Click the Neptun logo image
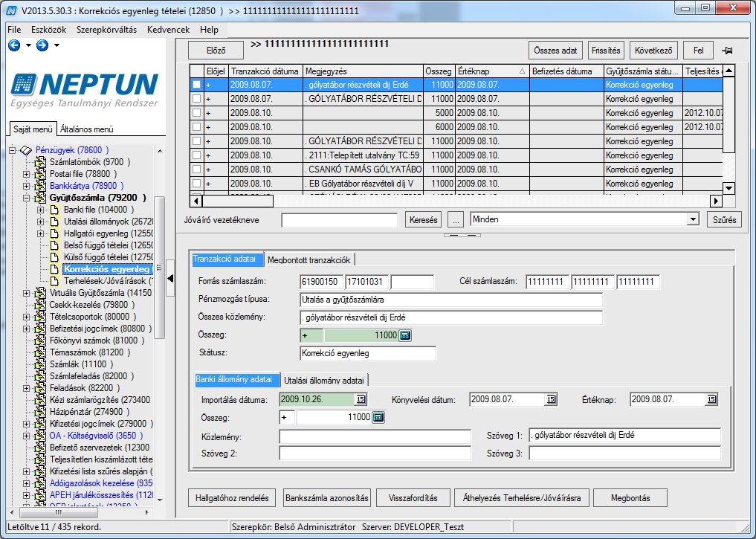 (x=85, y=90)
